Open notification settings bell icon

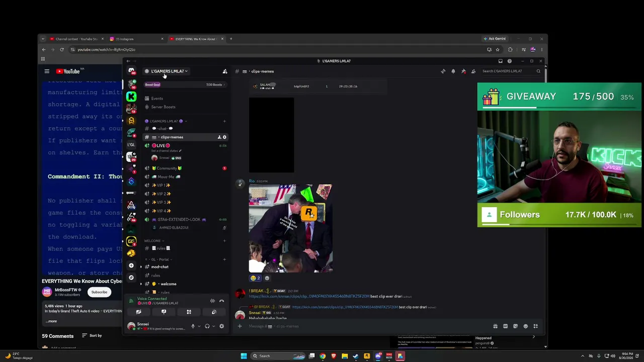coord(453,71)
